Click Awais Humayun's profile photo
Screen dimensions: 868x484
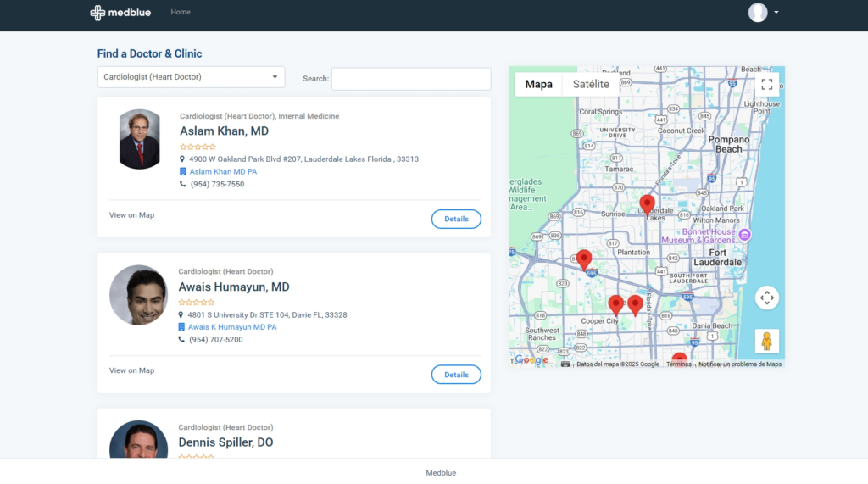138,295
